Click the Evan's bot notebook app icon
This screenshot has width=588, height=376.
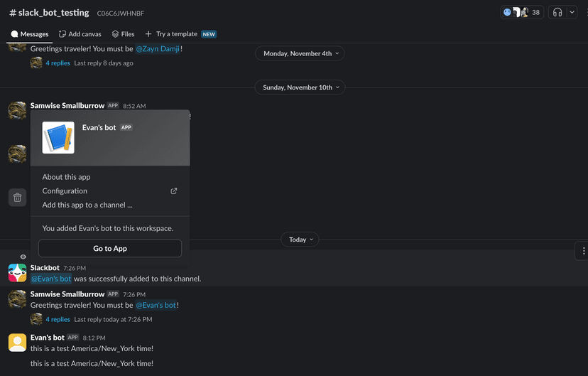pos(58,138)
